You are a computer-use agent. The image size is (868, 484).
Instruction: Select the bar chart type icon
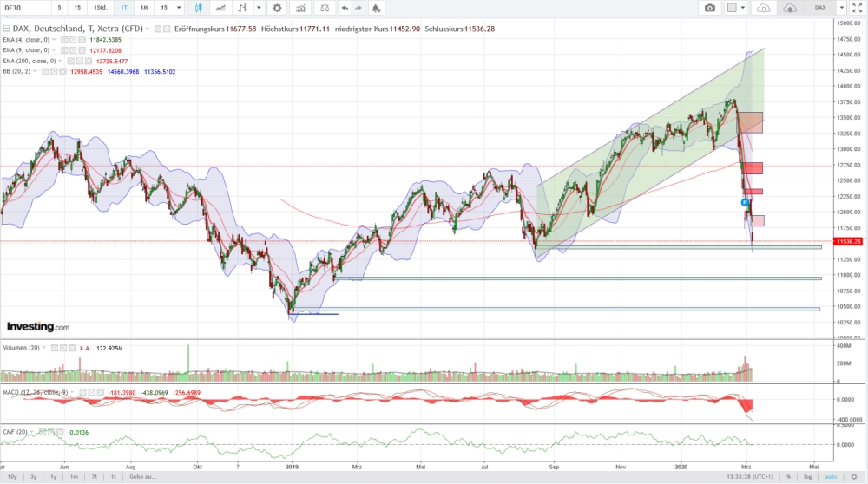[242, 8]
